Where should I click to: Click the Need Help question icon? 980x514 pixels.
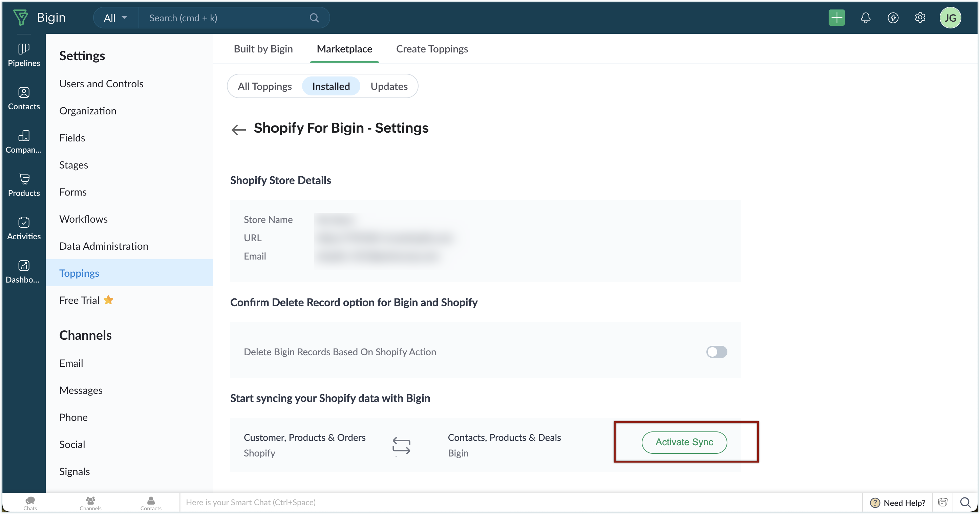pyautogui.click(x=875, y=502)
